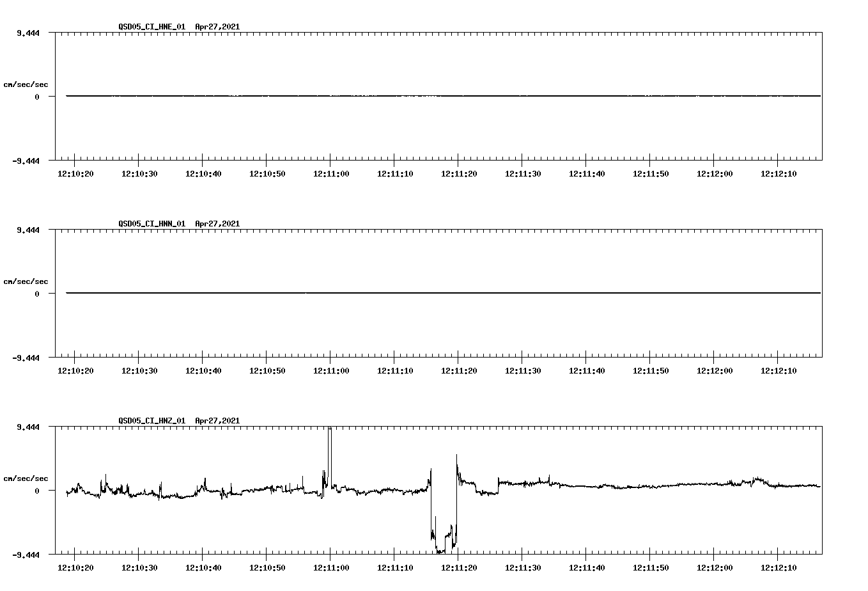The width and height of the screenshot is (868, 591).
Task: Click the step offset near 12:11:25 on HNZ
Action: pos(498,484)
